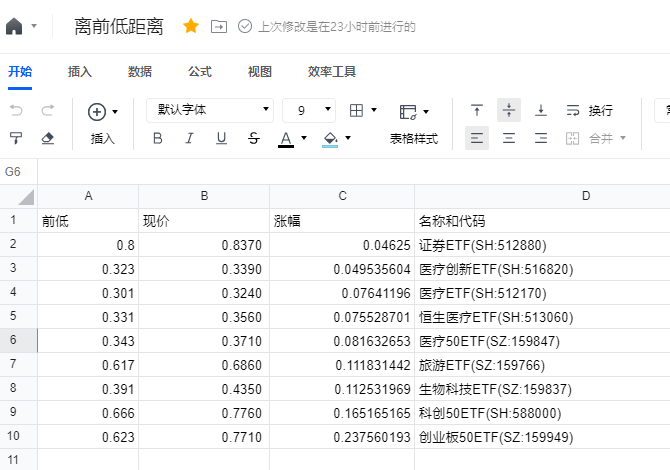Click the home icon
Screen dimensions: 670x470
click(x=14, y=26)
